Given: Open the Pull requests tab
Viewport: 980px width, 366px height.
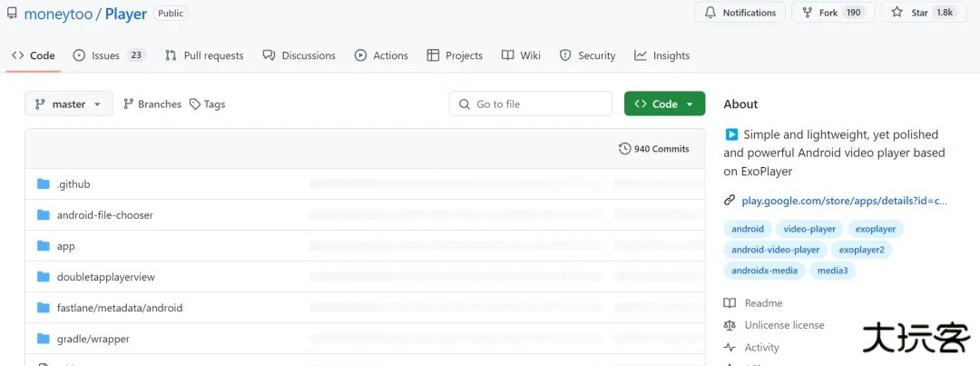Looking at the screenshot, I should click(204, 55).
